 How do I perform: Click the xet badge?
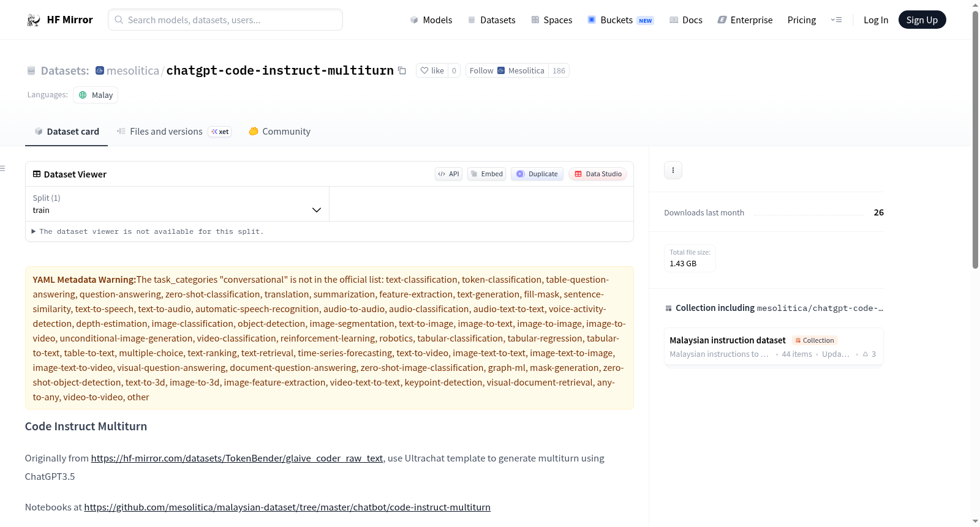220,132
